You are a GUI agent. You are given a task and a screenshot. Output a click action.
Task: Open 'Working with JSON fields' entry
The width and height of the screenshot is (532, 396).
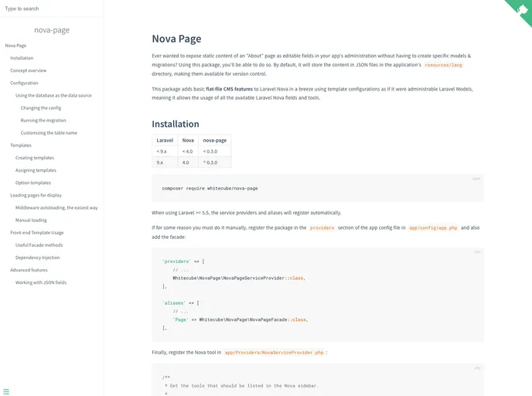[41, 282]
